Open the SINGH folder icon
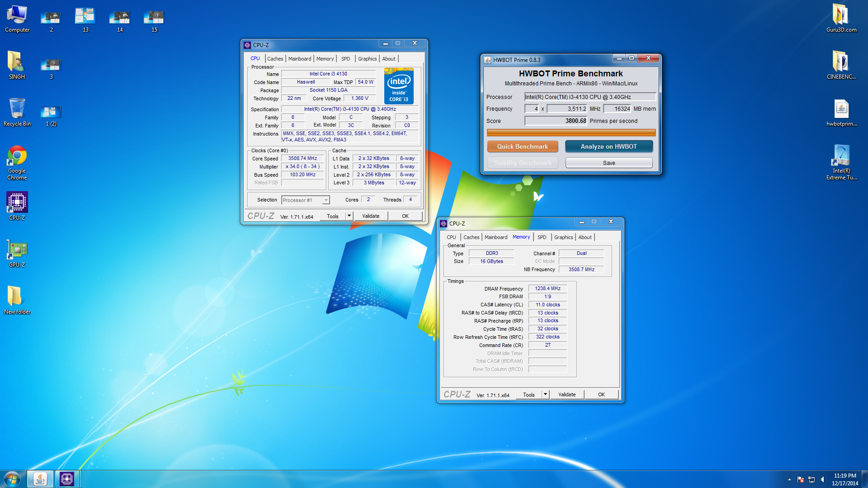This screenshot has height=488, width=868. tap(17, 66)
